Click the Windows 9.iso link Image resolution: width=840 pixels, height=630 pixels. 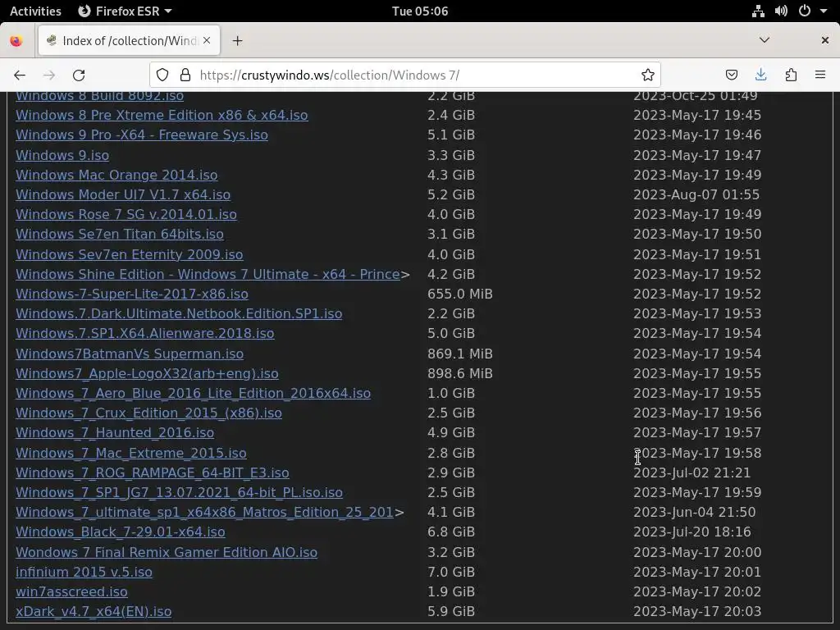pyautogui.click(x=62, y=155)
